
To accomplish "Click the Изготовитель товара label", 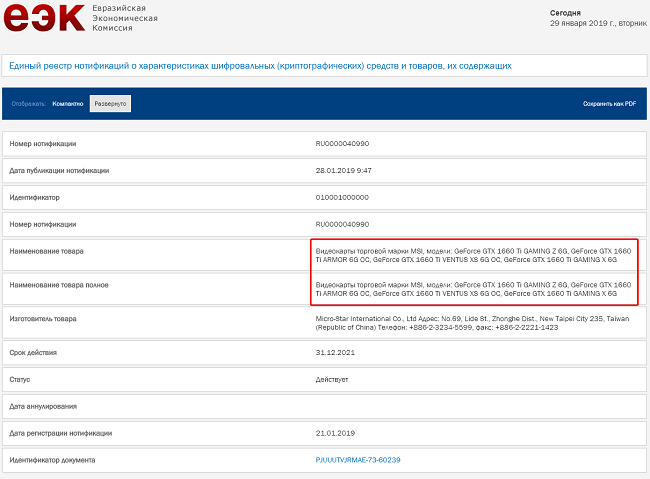I will (43, 319).
